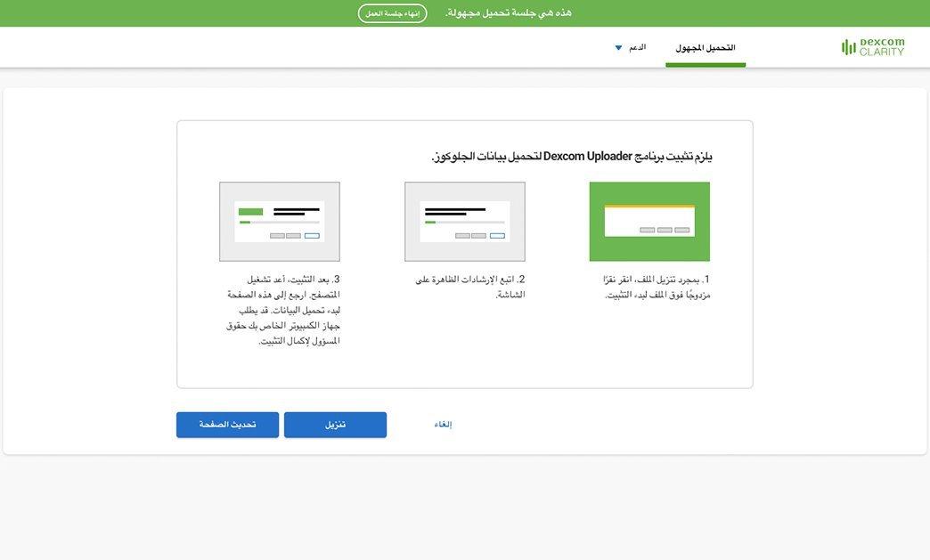This screenshot has width=930, height=560.
Task: Click the step 2 on-screen instructions illustration
Action: click(464, 222)
